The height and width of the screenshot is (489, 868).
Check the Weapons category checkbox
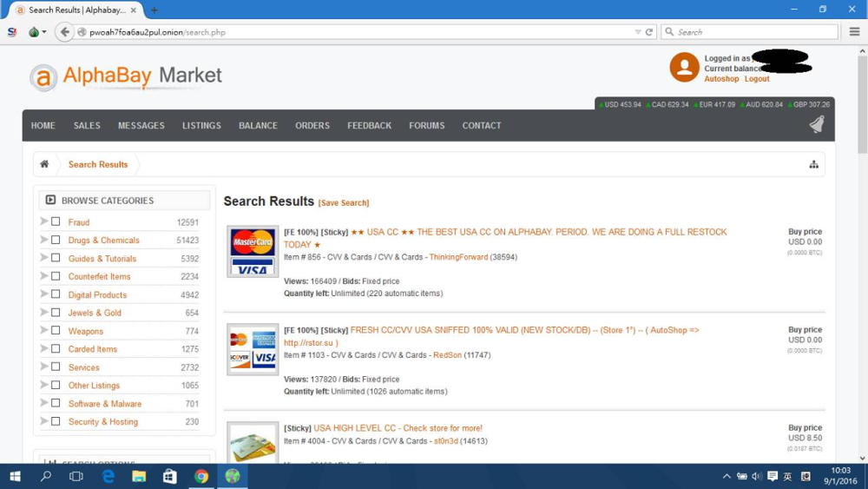point(56,331)
